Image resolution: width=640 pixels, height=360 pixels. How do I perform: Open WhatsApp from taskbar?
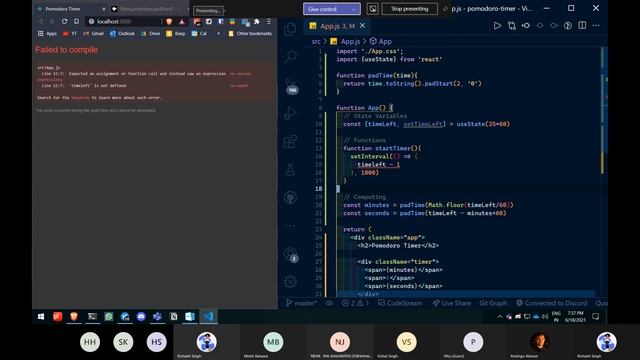point(109,316)
